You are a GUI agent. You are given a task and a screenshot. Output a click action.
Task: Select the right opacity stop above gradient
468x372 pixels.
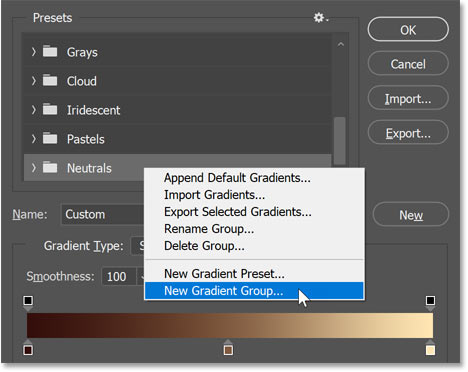tap(430, 302)
